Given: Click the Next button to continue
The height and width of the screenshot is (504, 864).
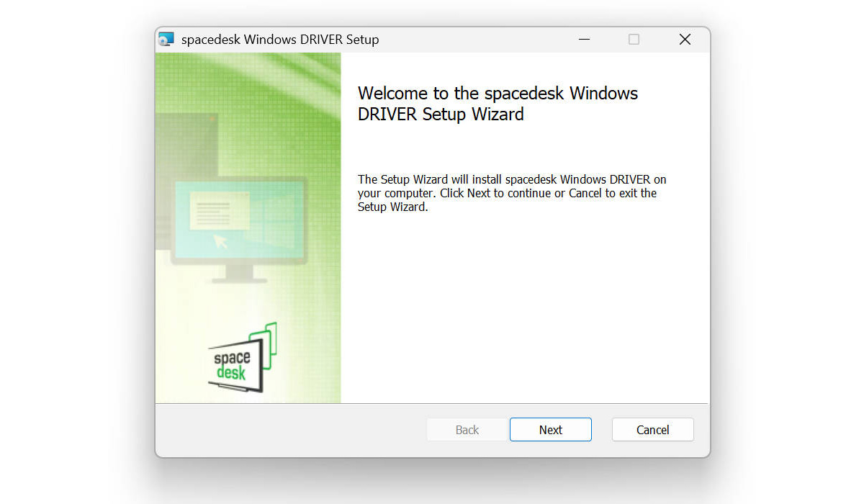Looking at the screenshot, I should click(x=550, y=430).
